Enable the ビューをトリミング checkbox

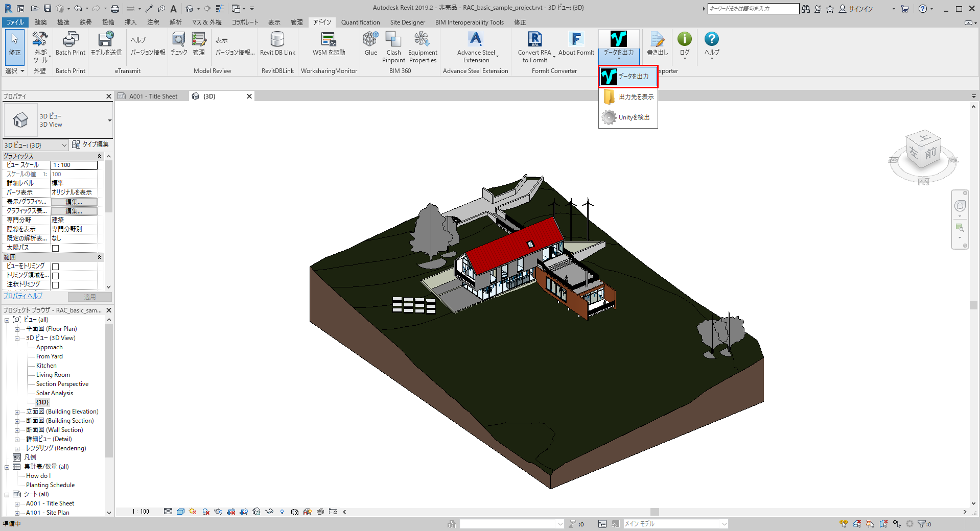[55, 265]
